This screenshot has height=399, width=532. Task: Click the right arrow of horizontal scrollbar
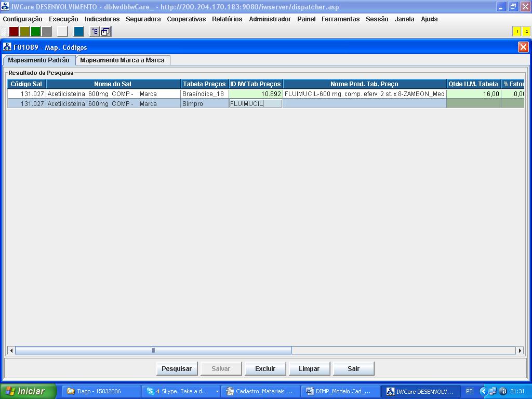pos(520,351)
